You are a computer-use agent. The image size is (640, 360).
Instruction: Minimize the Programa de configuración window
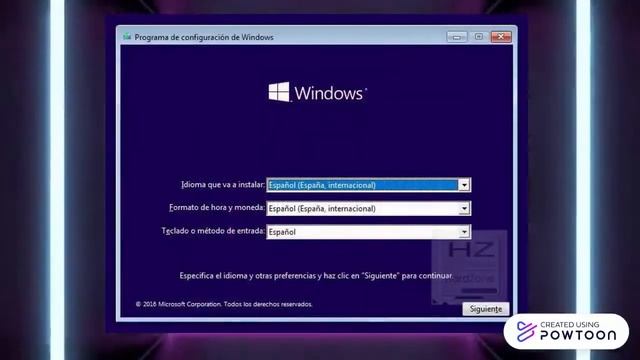(x=457, y=37)
